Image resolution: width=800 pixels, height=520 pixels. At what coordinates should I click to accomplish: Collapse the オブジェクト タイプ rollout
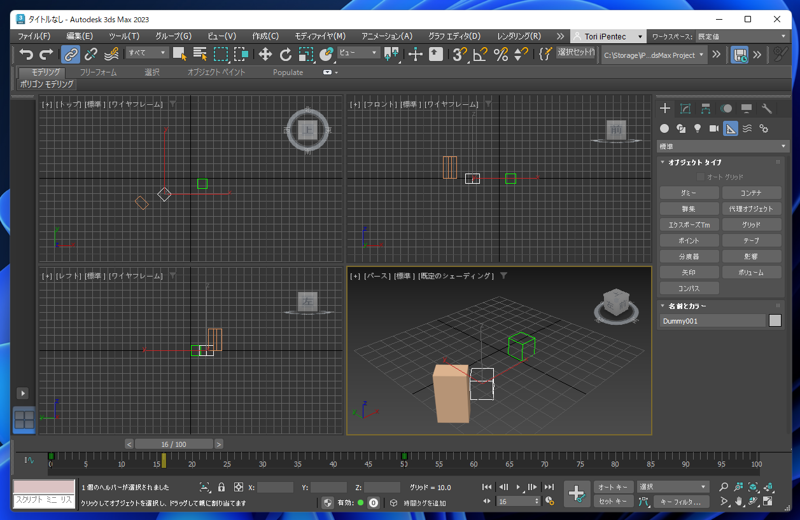694,162
